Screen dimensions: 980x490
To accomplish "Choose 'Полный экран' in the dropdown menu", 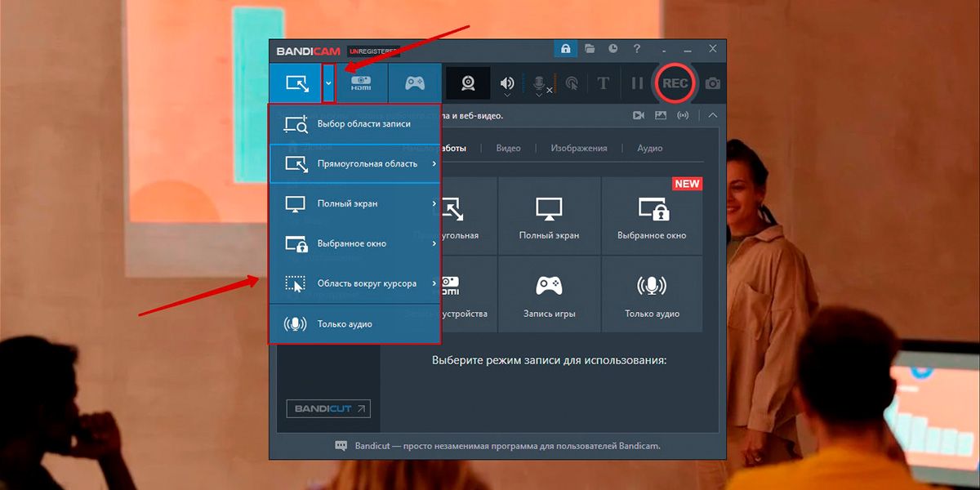I will pos(354,203).
